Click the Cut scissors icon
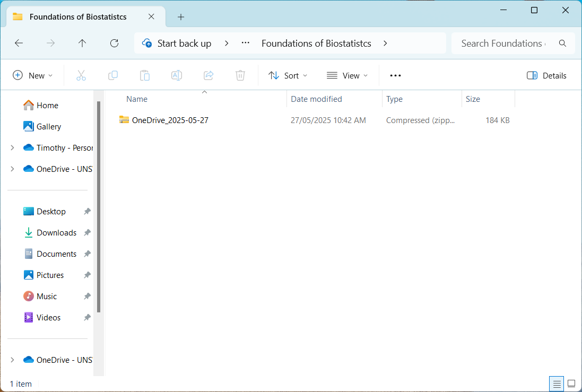 coord(81,75)
